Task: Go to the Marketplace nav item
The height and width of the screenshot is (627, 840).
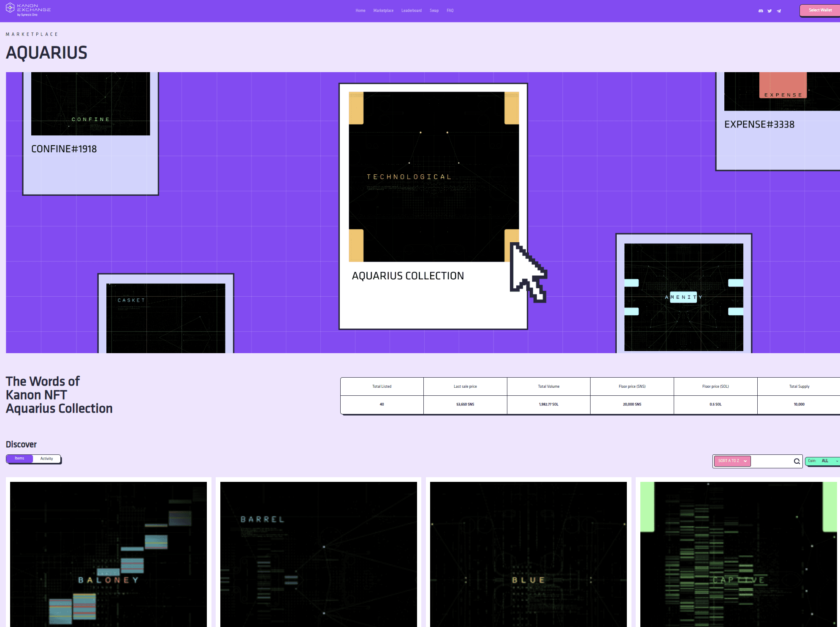Action: [x=383, y=11]
